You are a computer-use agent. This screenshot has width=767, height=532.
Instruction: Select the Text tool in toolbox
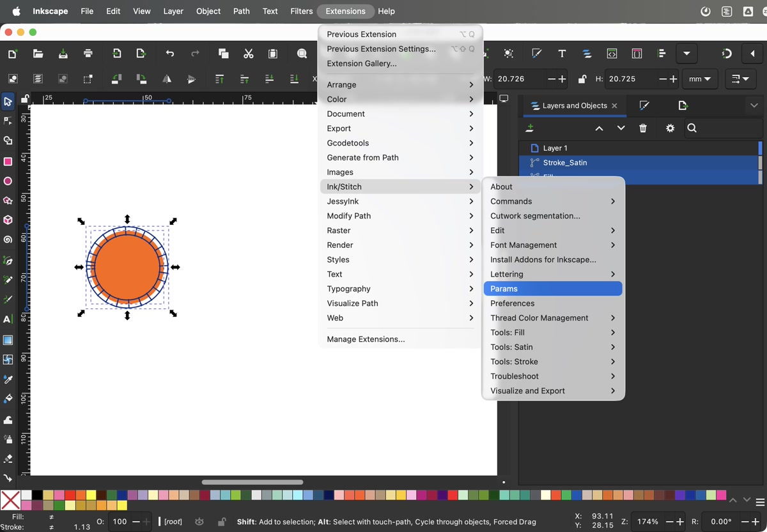(x=8, y=319)
